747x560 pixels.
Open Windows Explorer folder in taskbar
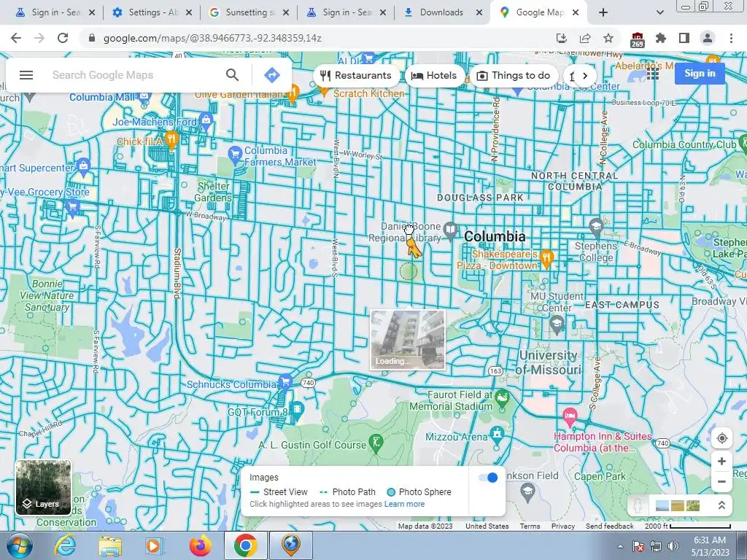point(110,545)
